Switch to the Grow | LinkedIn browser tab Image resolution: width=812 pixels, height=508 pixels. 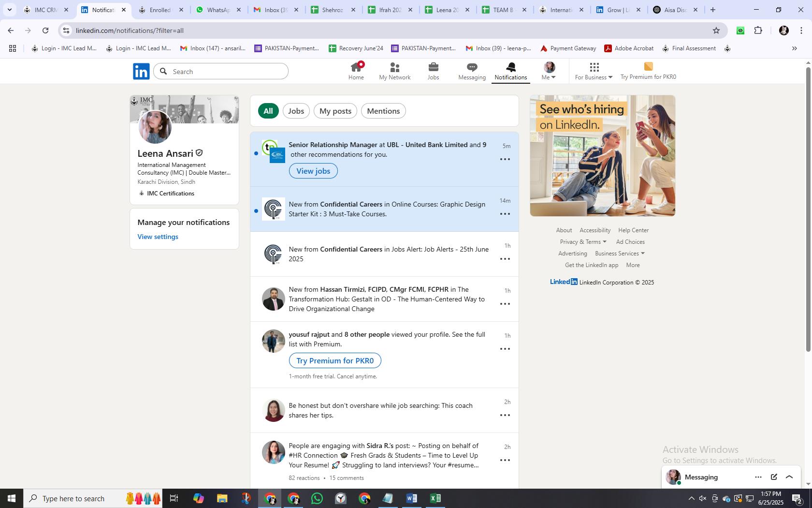[618, 10]
